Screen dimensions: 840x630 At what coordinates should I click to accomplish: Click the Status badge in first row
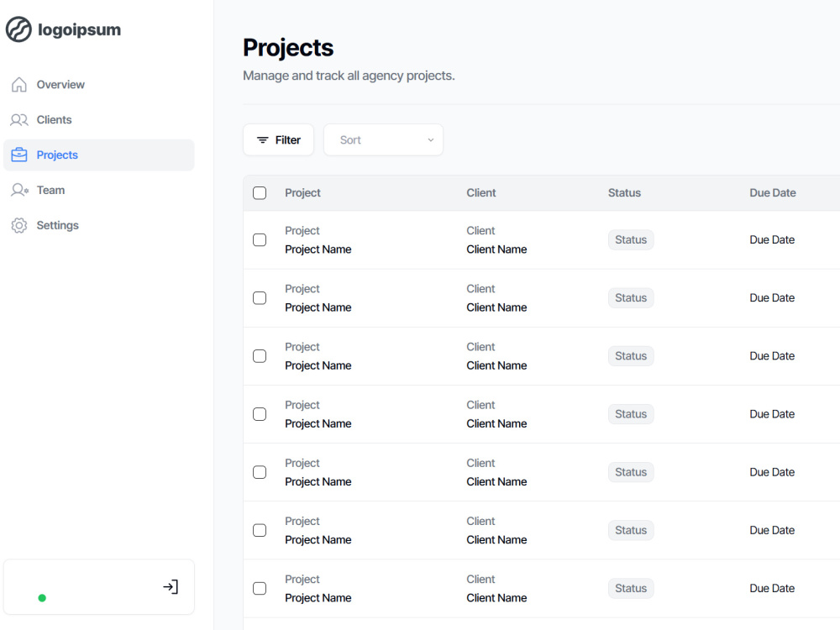pos(631,240)
